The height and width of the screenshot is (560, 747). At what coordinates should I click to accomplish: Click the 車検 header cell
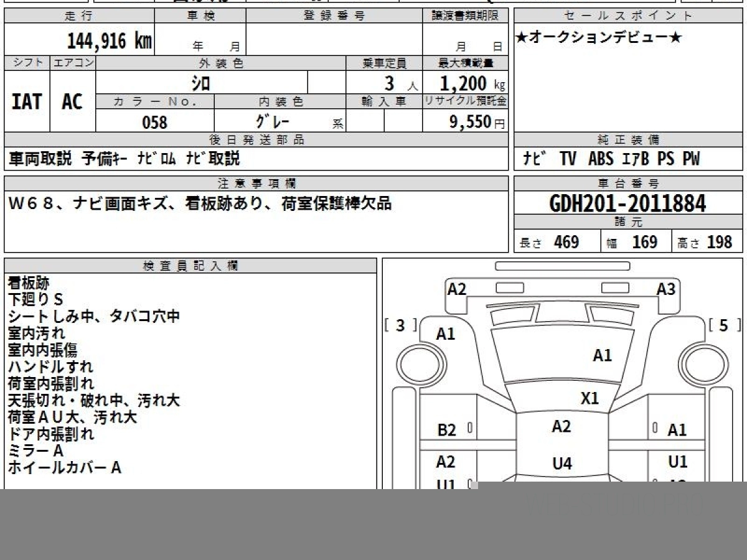[x=200, y=16]
